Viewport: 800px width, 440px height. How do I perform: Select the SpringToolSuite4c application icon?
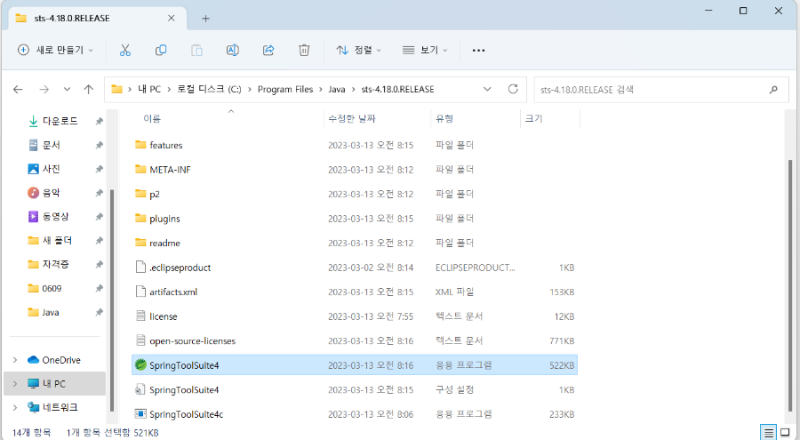(140, 413)
